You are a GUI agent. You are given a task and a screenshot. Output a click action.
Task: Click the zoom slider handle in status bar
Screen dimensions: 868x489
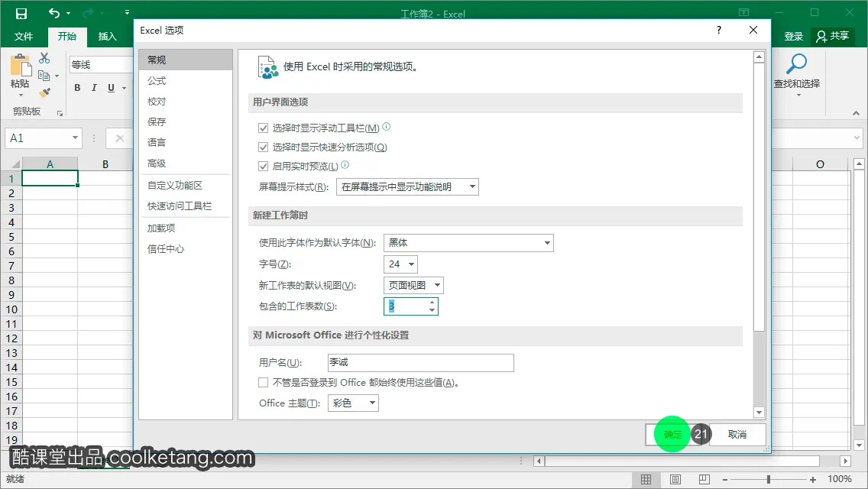[x=769, y=480]
